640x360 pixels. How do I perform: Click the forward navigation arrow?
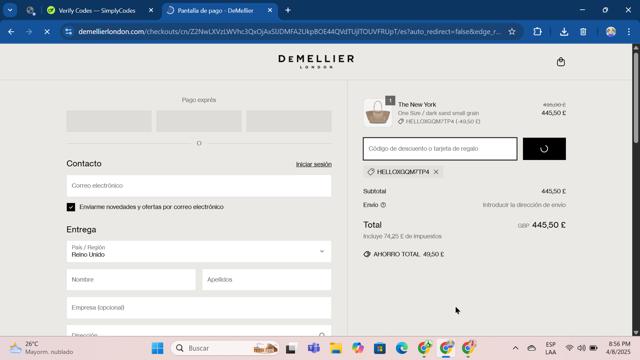(x=29, y=31)
